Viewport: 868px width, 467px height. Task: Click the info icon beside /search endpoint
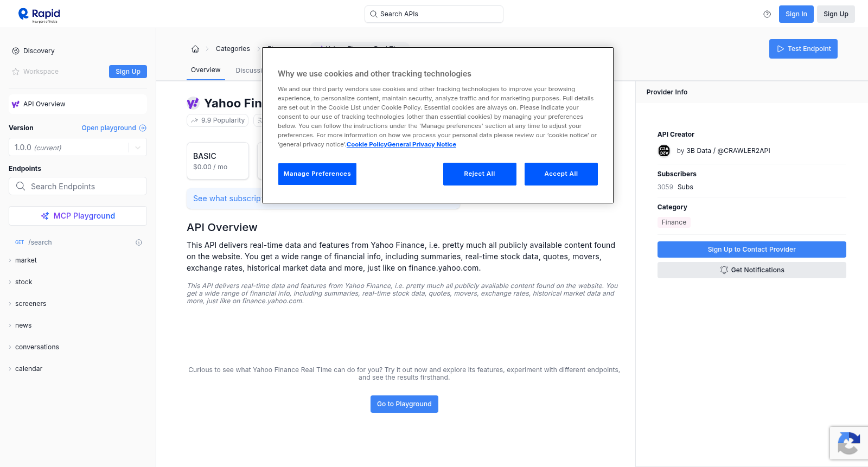click(139, 242)
